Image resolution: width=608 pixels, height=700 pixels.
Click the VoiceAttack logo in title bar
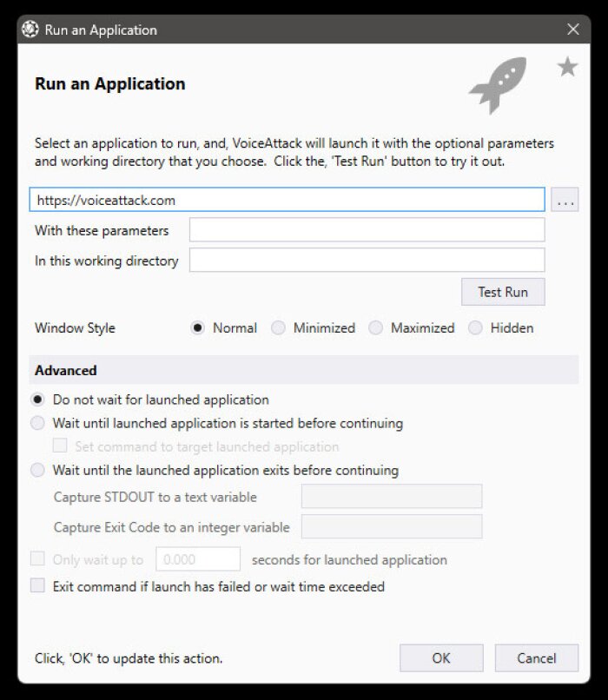(30, 30)
